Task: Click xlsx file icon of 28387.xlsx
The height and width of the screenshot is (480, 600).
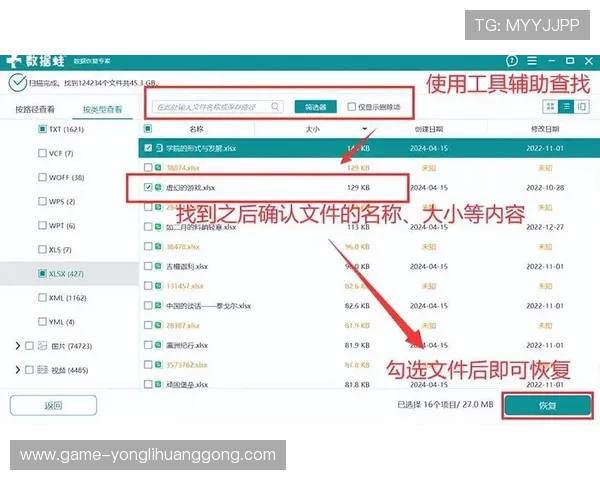Action: pos(158,325)
